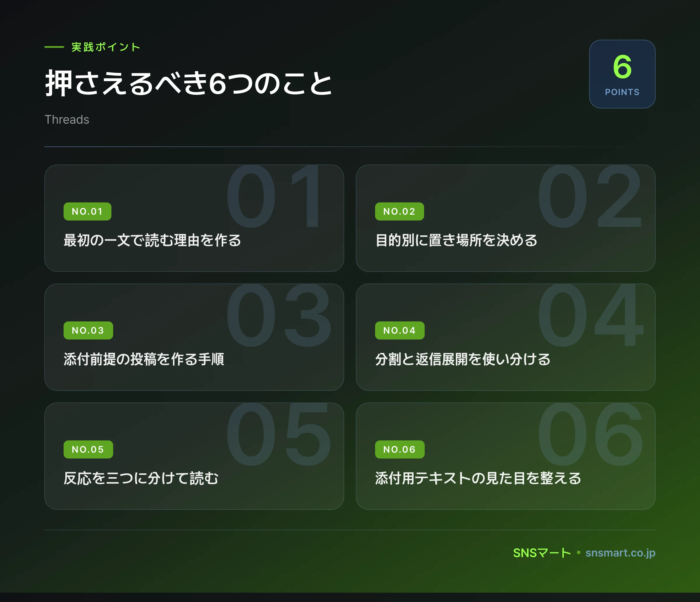Select the text 反応を三つに分けて読む
The image size is (700, 602).
click(x=141, y=478)
